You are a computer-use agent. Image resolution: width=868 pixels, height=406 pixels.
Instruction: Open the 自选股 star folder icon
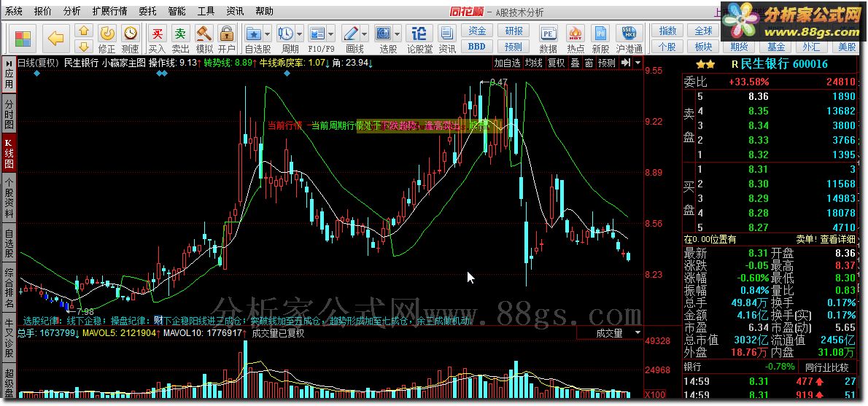[x=254, y=33]
